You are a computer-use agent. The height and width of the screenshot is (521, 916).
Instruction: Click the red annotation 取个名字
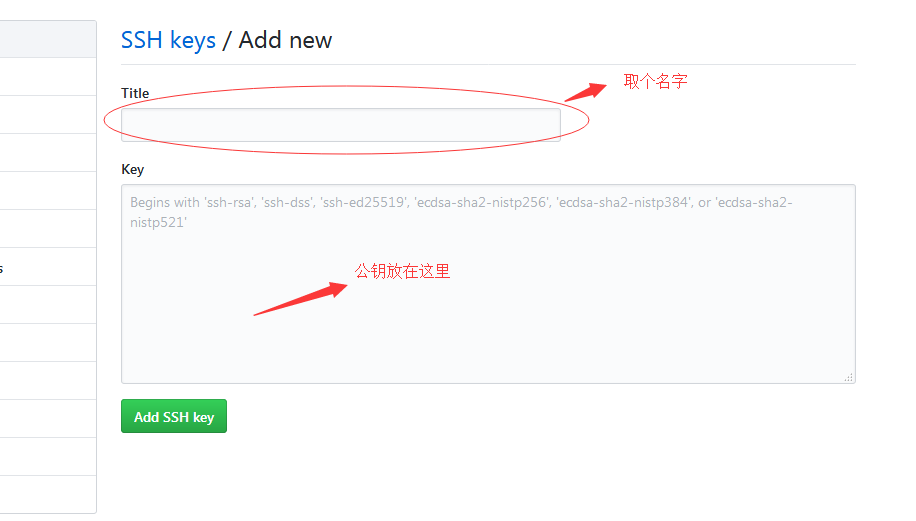click(x=655, y=81)
